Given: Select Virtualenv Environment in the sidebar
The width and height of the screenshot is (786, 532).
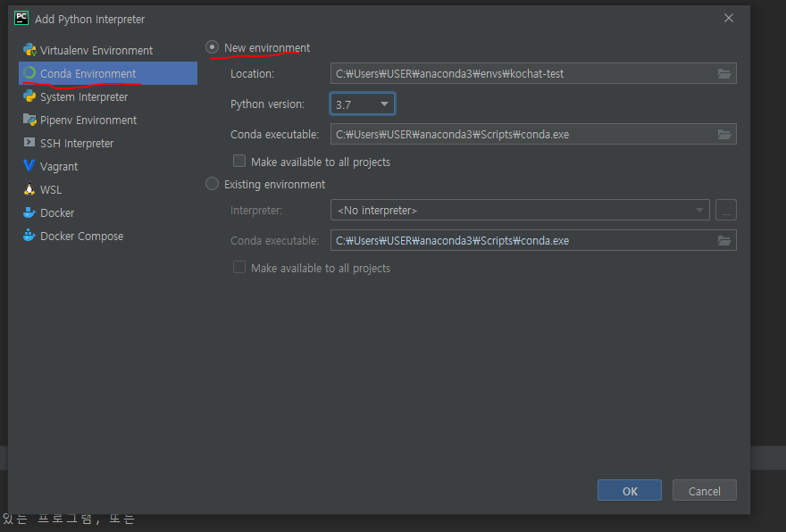Looking at the screenshot, I should pyautogui.click(x=108, y=50).
